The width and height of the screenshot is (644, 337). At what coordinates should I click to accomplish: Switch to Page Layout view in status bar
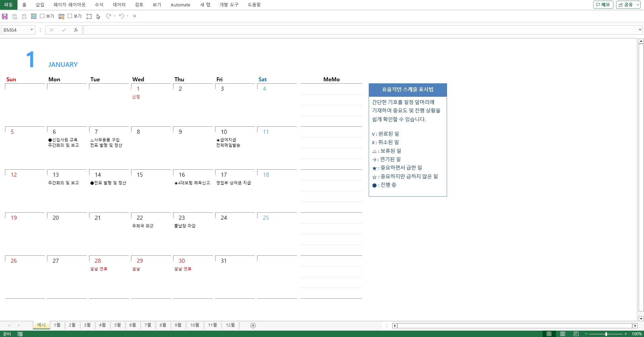pyautogui.click(x=562, y=334)
